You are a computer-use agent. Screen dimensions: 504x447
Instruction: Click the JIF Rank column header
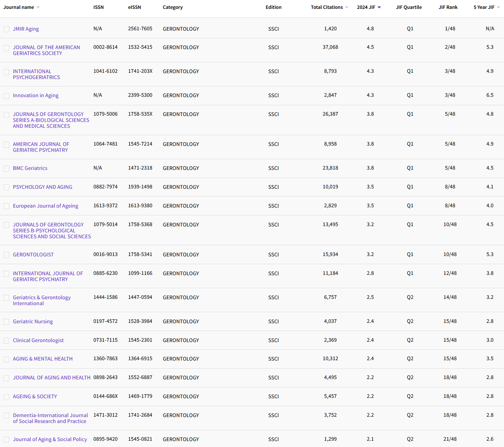[x=448, y=7]
